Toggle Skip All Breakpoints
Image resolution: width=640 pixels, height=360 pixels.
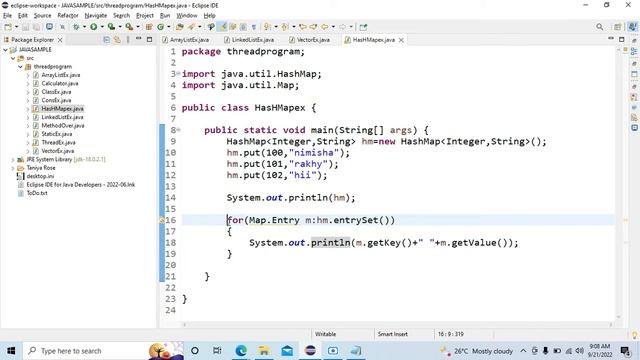click(62, 27)
